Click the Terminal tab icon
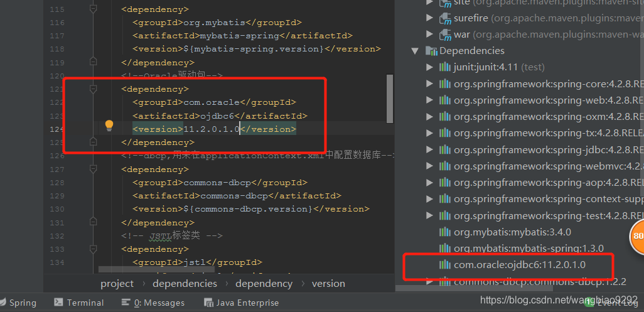 (x=59, y=303)
